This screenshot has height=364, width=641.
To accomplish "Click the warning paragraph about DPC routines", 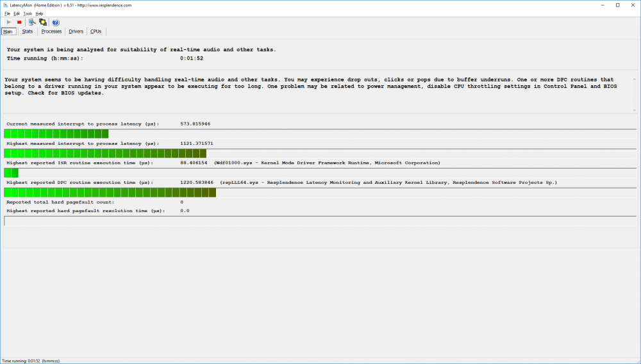I will pos(311,87).
